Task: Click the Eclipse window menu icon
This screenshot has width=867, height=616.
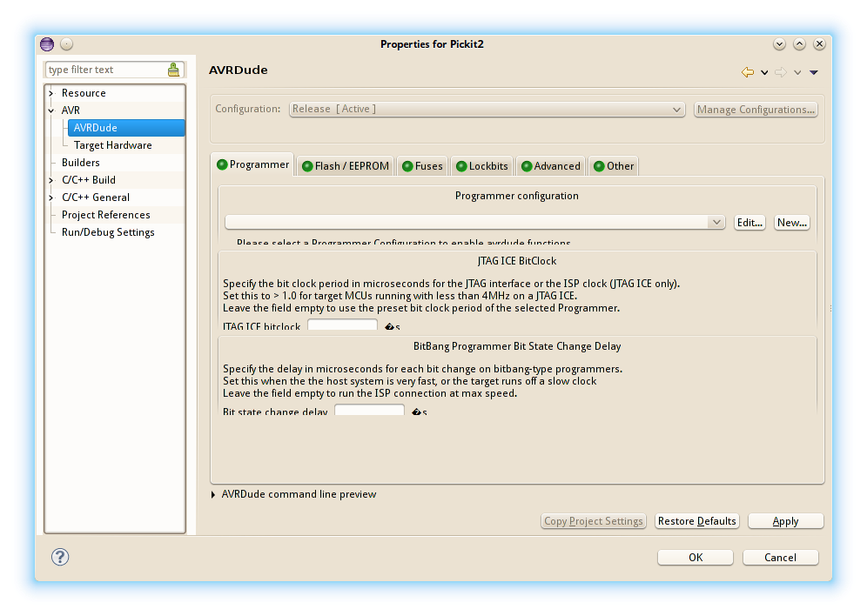Action: [x=47, y=44]
